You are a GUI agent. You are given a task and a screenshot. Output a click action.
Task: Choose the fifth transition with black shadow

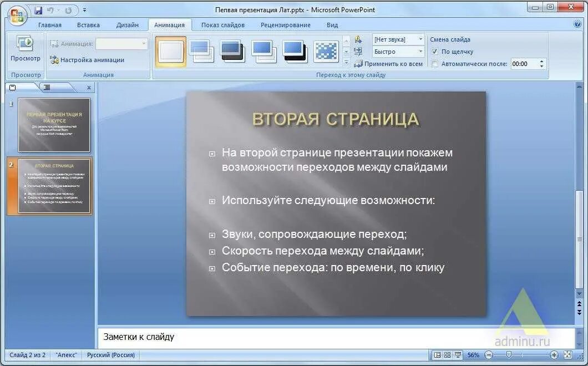click(295, 52)
